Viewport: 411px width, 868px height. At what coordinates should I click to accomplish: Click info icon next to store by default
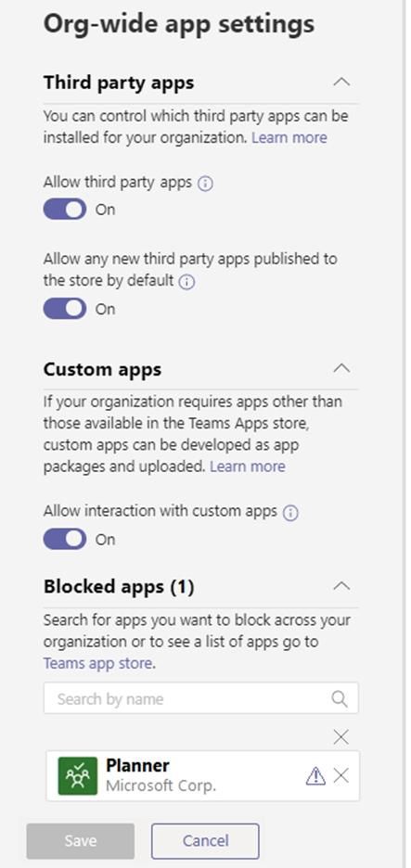[x=187, y=282]
